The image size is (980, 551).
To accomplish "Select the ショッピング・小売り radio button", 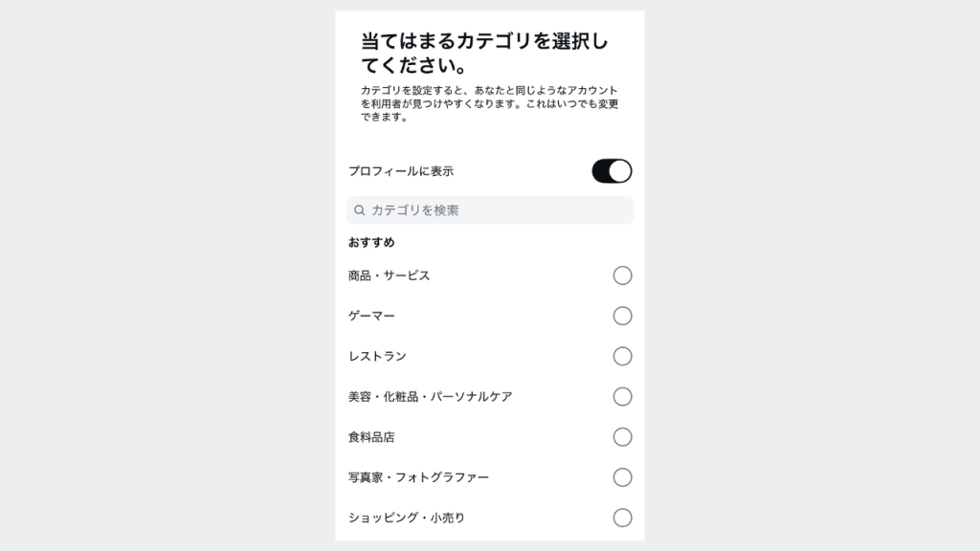I will coord(622,518).
